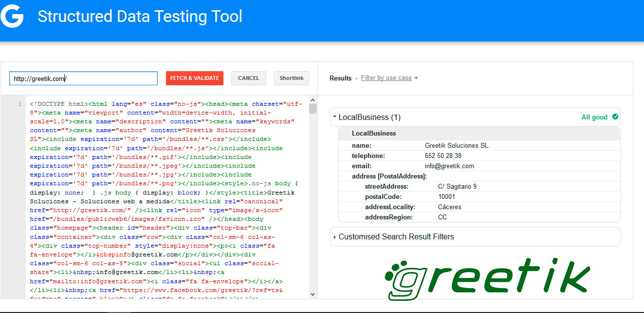Viewport: 644px width, 313px height.
Task: Select addressLocality value Cáceres
Action: click(450, 207)
